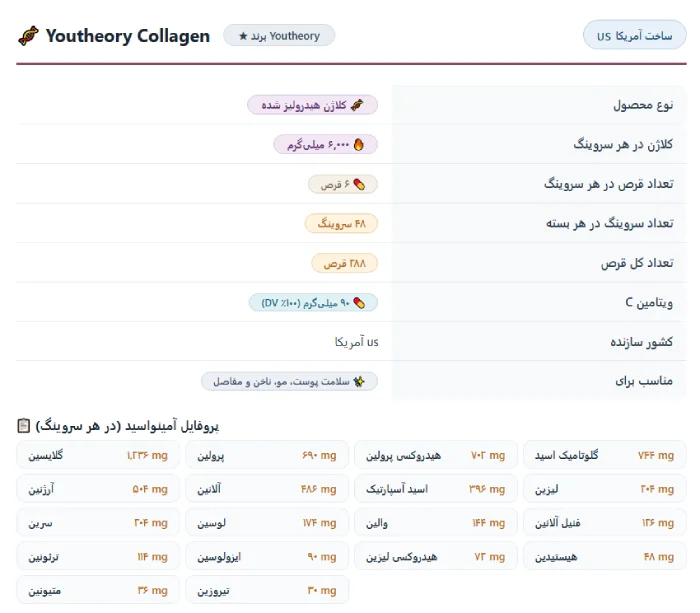700x613 pixels.
Task: Click the پرولین amino acid card
Action: (x=267, y=455)
